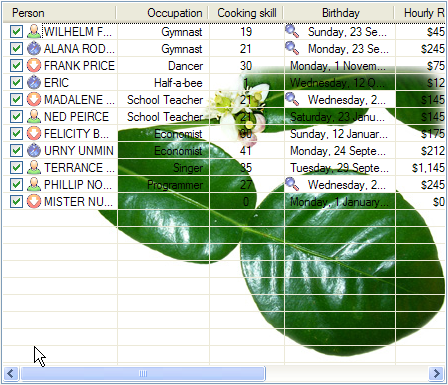The height and width of the screenshot is (385, 448).
Task: Click the orange arrow icon beside MADALENE
Action: (x=34, y=100)
